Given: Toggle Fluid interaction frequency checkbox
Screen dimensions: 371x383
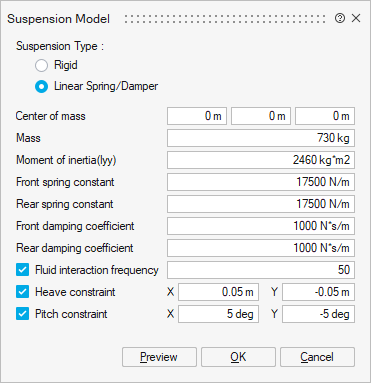Looking at the screenshot, I should [22, 270].
